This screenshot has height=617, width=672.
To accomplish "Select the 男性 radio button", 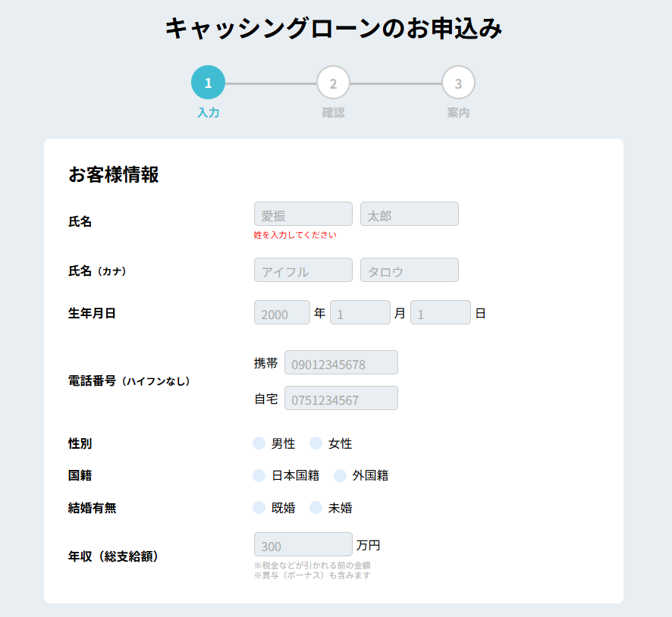I will 259,443.
